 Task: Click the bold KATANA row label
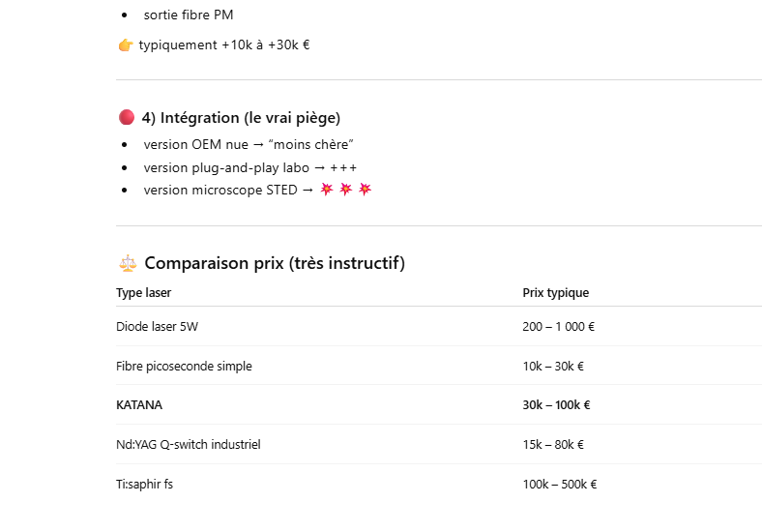[x=139, y=405]
